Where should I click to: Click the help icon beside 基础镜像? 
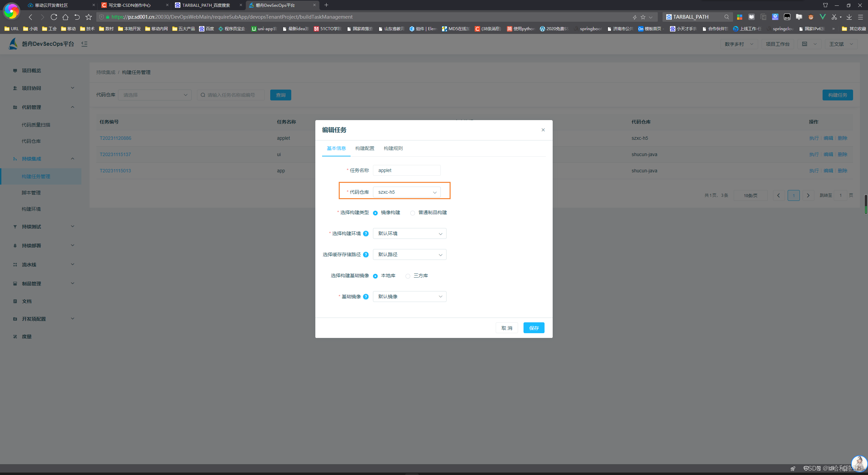(x=366, y=297)
